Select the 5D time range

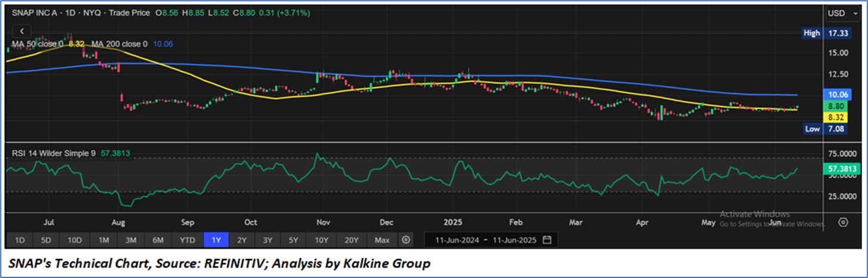[x=47, y=240]
